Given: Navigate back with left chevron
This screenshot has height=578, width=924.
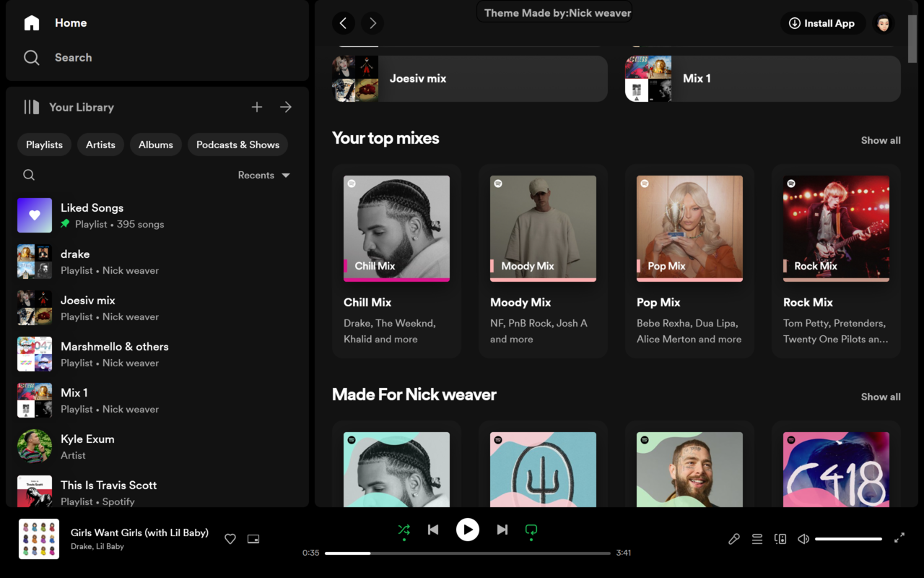Looking at the screenshot, I should [344, 23].
